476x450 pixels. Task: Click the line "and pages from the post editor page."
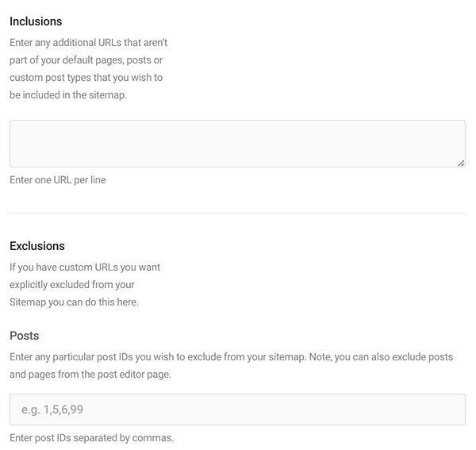(90, 375)
